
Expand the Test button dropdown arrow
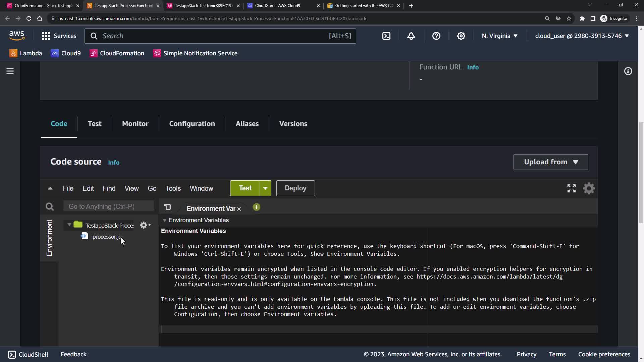tap(265, 188)
